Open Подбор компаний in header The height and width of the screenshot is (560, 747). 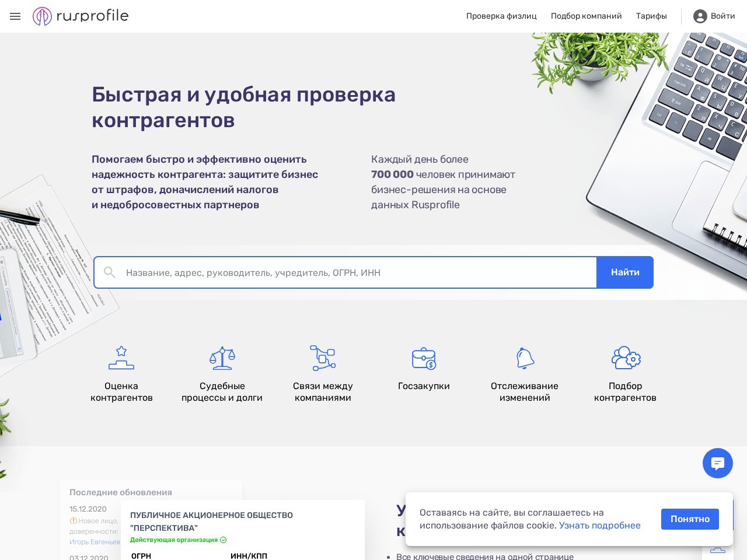pyautogui.click(x=587, y=16)
